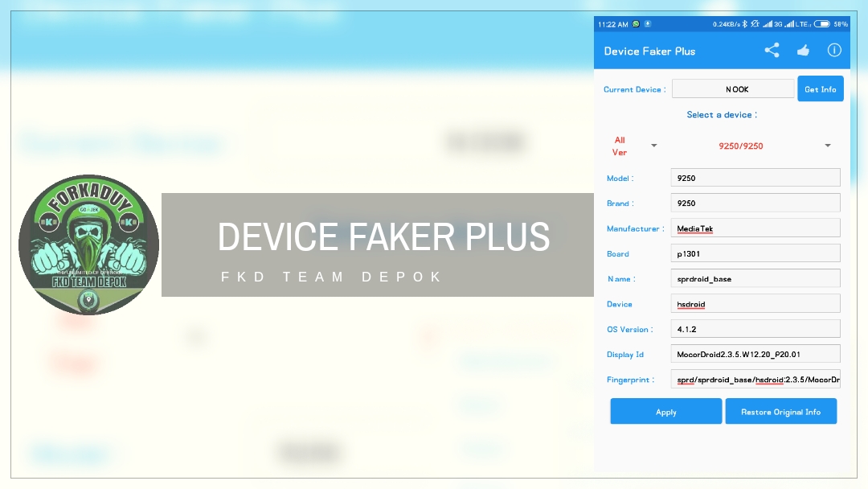
Task: Click the Current Device field showing NOOK
Action: (732, 88)
